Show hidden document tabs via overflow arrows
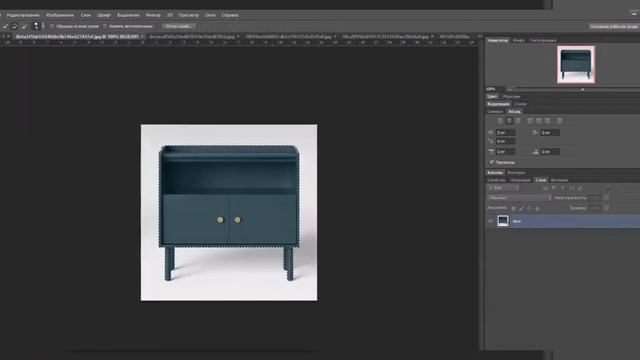The width and height of the screenshot is (640, 360). pyautogui.click(x=480, y=37)
